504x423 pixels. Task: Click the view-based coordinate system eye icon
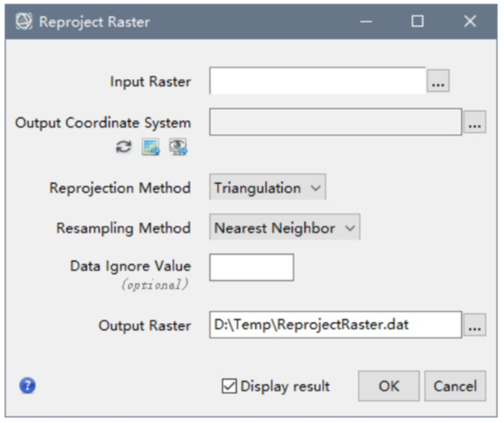[x=178, y=147]
